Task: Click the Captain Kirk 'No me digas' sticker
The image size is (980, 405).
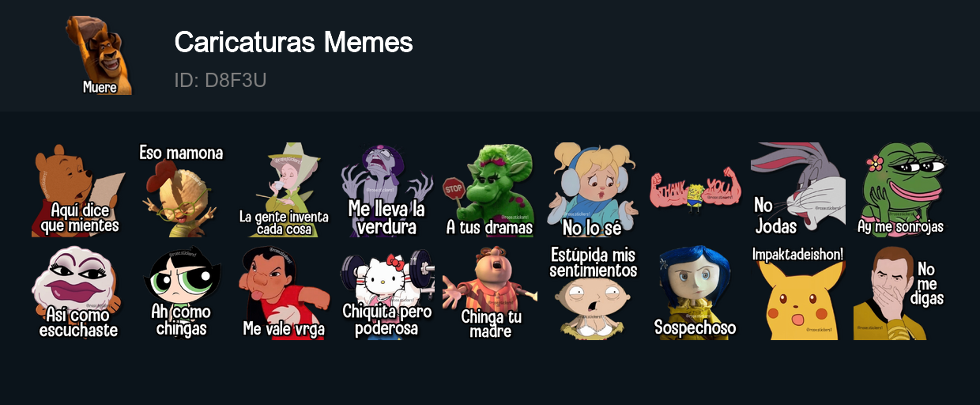Action: coord(901,293)
